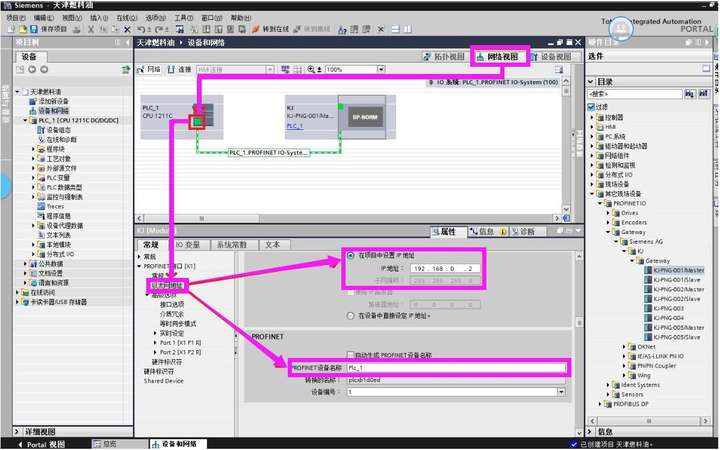The height and width of the screenshot is (450, 720).
Task: Switch to the Topology view (拓扑视图) tab
Action: [x=444, y=57]
